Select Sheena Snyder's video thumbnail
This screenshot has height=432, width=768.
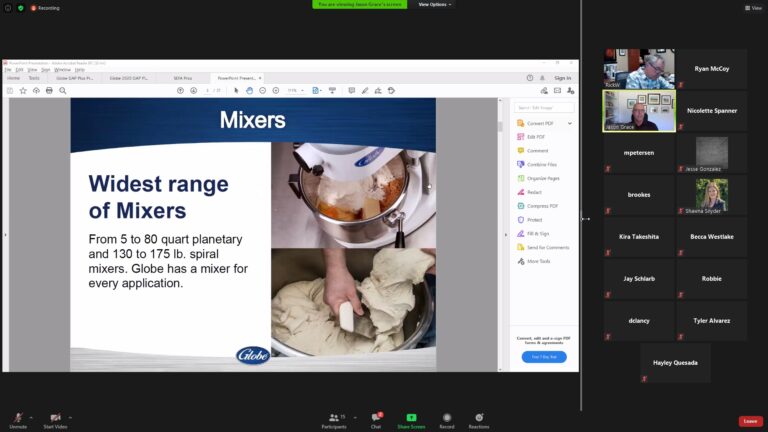click(712, 195)
